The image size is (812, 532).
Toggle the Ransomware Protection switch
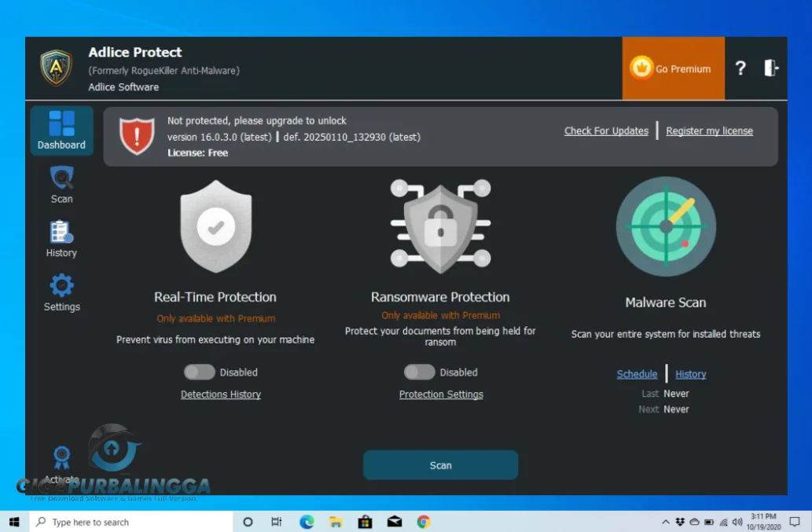pyautogui.click(x=420, y=372)
